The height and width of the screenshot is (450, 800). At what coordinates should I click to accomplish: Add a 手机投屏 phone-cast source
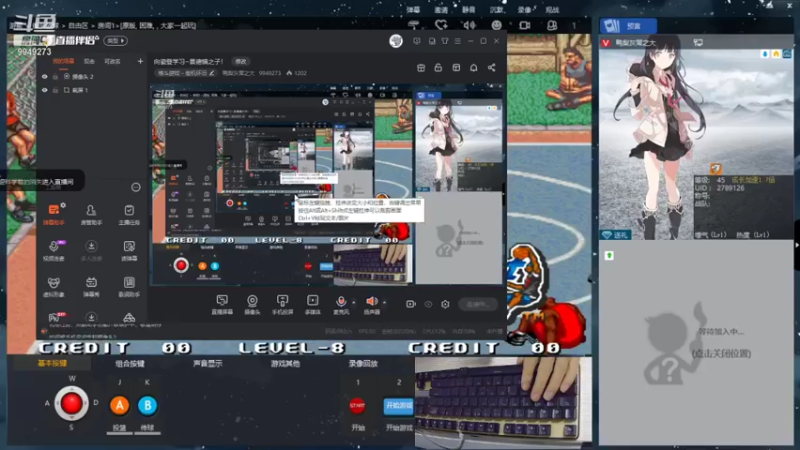tap(282, 304)
